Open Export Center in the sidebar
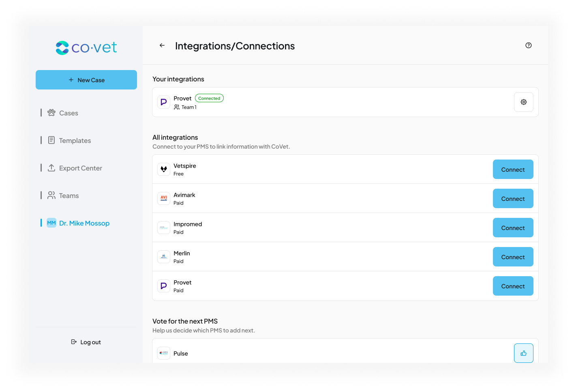This screenshot has height=392, width=574. pyautogui.click(x=80, y=168)
